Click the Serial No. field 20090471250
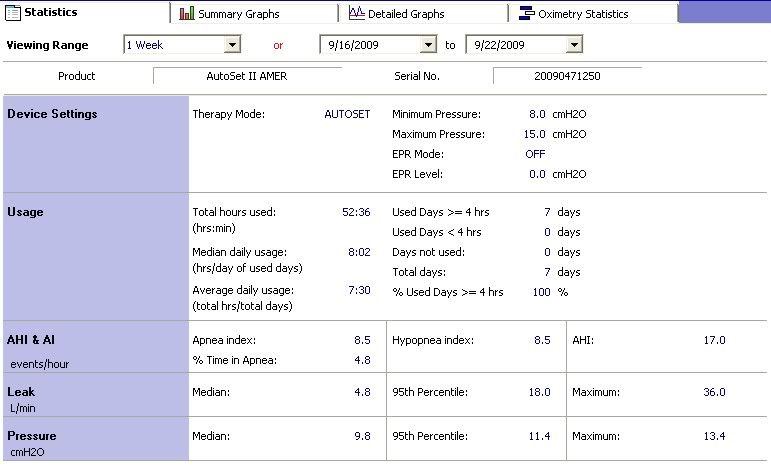 coord(567,76)
